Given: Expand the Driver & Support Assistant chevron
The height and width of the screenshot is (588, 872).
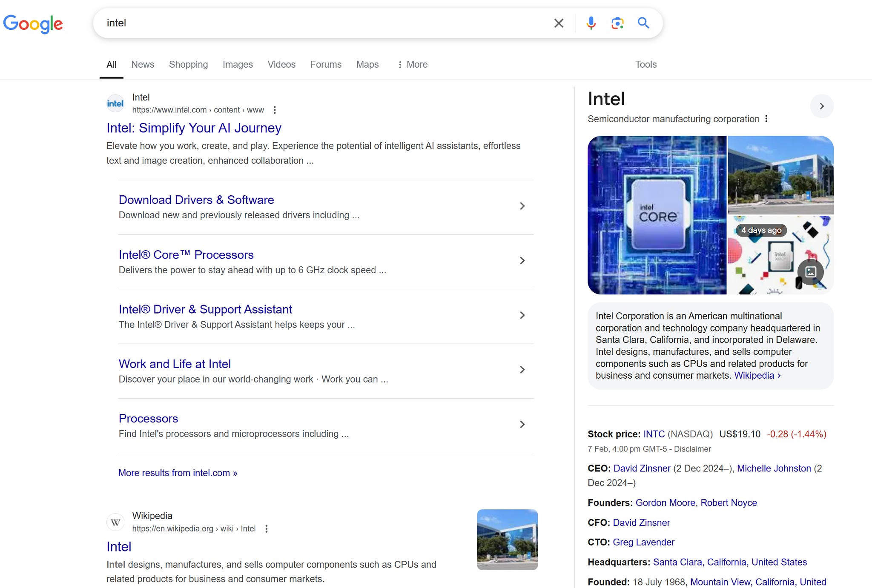Looking at the screenshot, I should pos(522,315).
